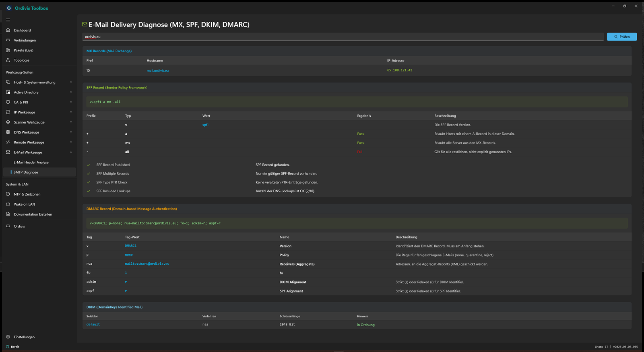The width and height of the screenshot is (644, 352).
Task: Click the DKIM Alignment name cell
Action: pos(293,282)
